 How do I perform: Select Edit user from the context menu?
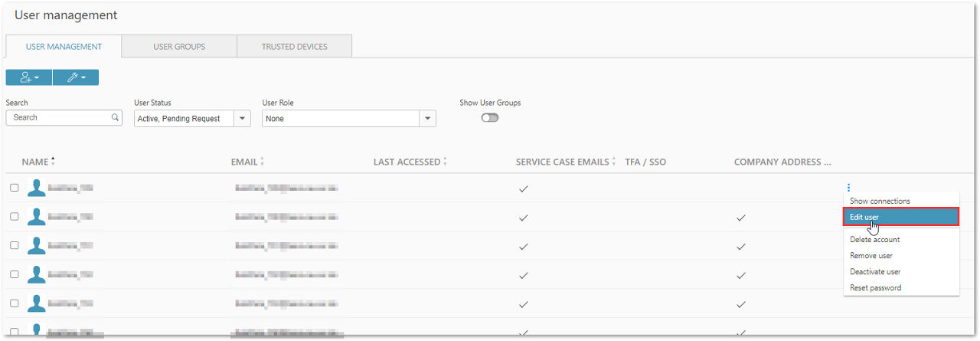coord(902,218)
